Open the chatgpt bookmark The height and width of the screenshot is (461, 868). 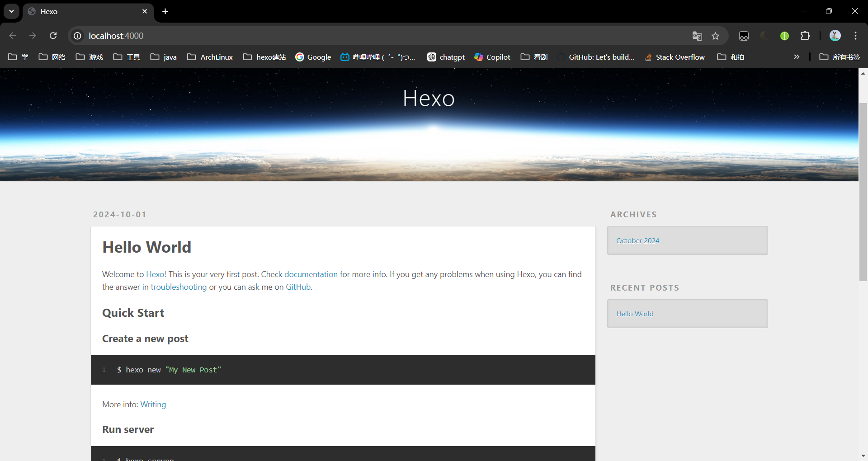[446, 57]
